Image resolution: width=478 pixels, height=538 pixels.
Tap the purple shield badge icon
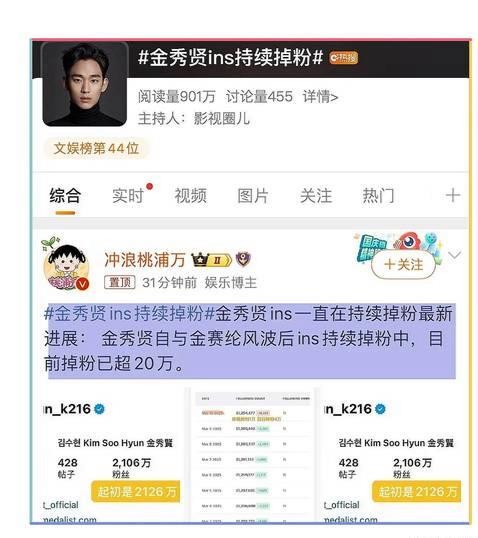pyautogui.click(x=243, y=259)
